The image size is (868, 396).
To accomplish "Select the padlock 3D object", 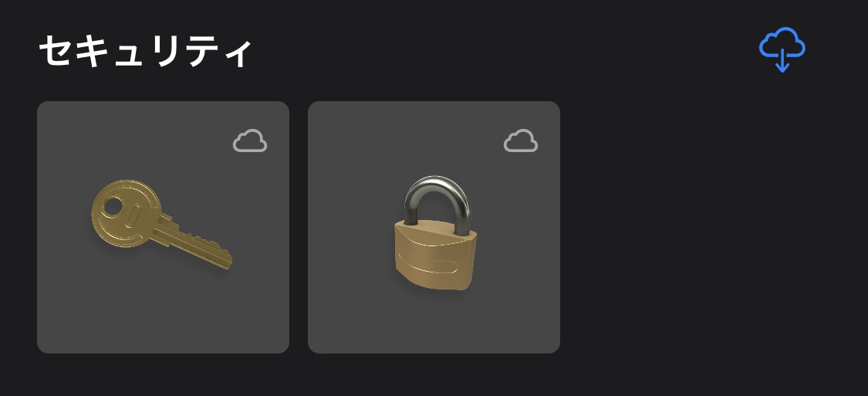I will point(435,232).
